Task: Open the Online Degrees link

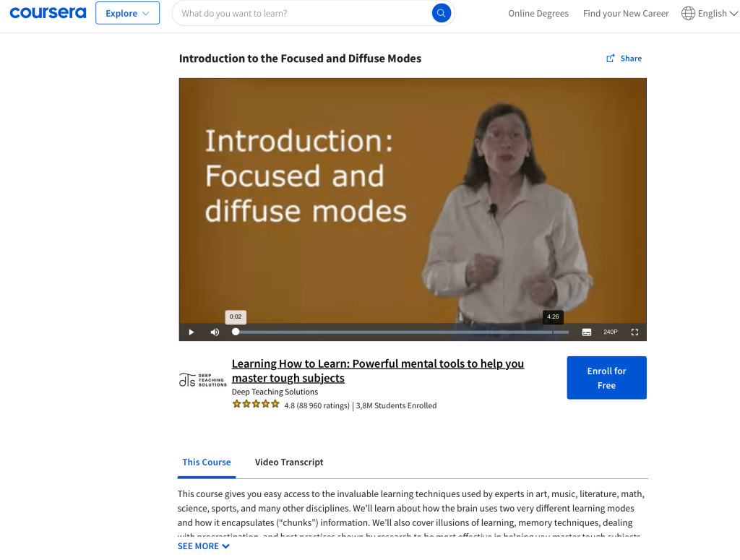Action: [538, 14]
